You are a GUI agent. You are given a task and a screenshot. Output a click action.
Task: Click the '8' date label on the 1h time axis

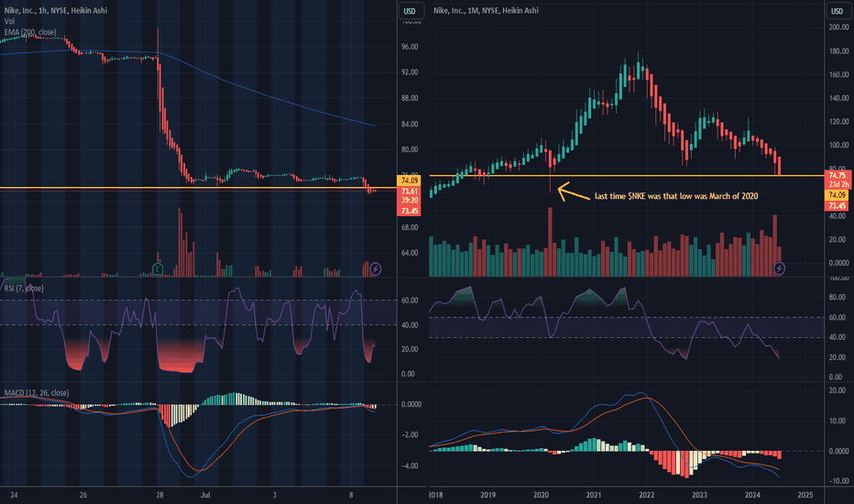point(351,495)
